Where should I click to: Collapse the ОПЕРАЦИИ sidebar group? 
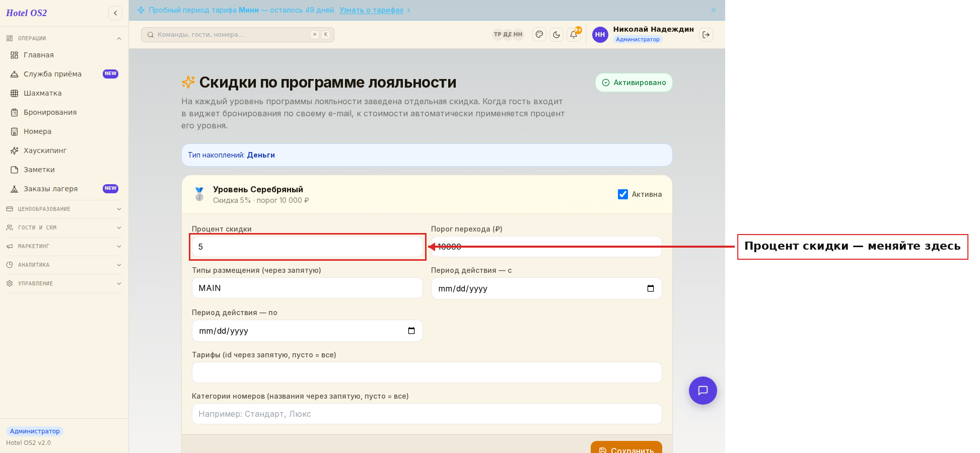click(64, 38)
